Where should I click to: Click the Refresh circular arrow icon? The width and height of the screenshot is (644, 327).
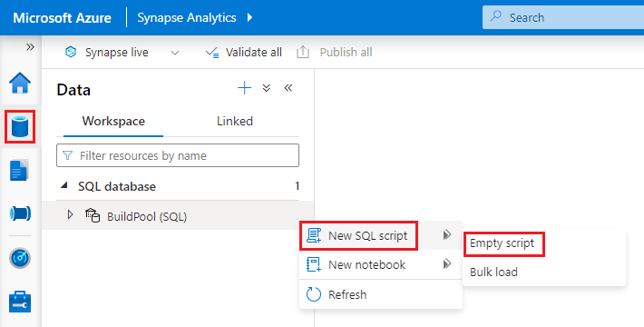(314, 294)
